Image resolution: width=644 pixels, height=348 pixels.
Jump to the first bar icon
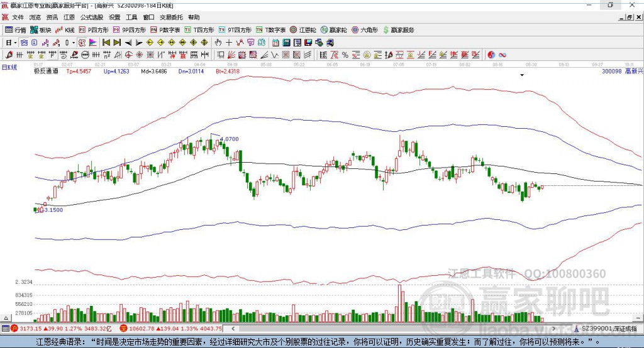click(106, 43)
